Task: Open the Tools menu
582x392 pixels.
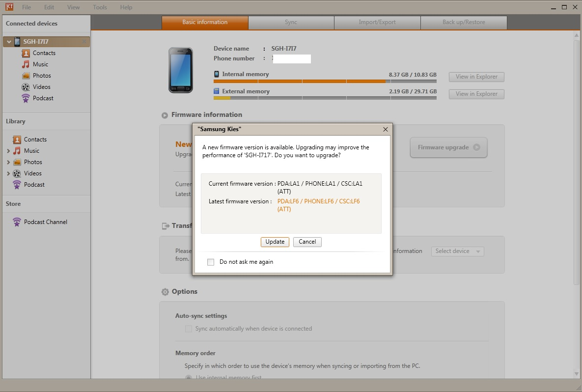Action: (x=100, y=7)
